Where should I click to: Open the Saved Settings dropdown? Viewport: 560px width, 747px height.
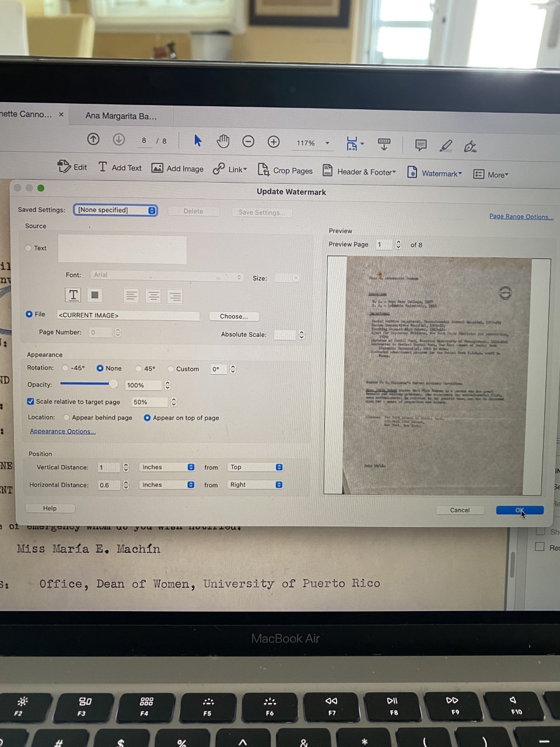click(116, 210)
